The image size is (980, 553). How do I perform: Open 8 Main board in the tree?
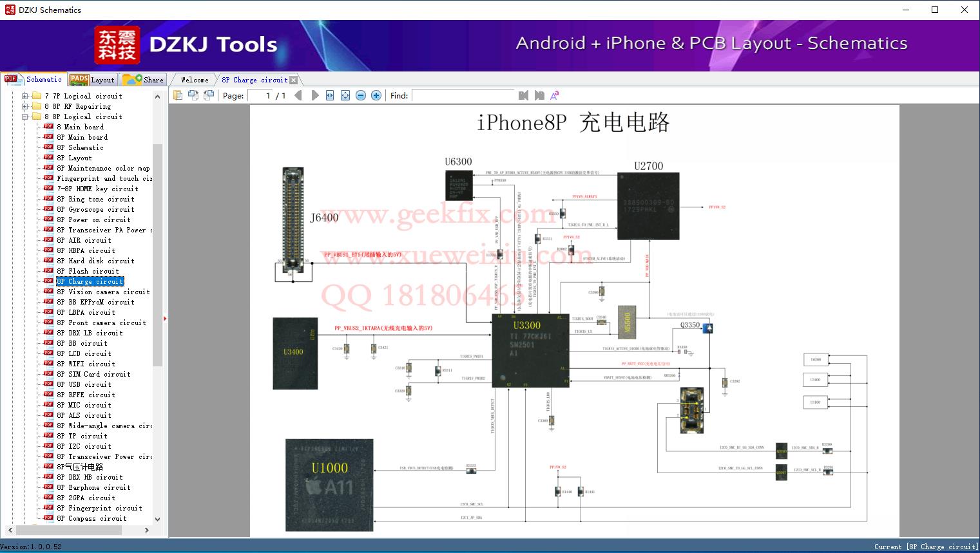pos(80,127)
